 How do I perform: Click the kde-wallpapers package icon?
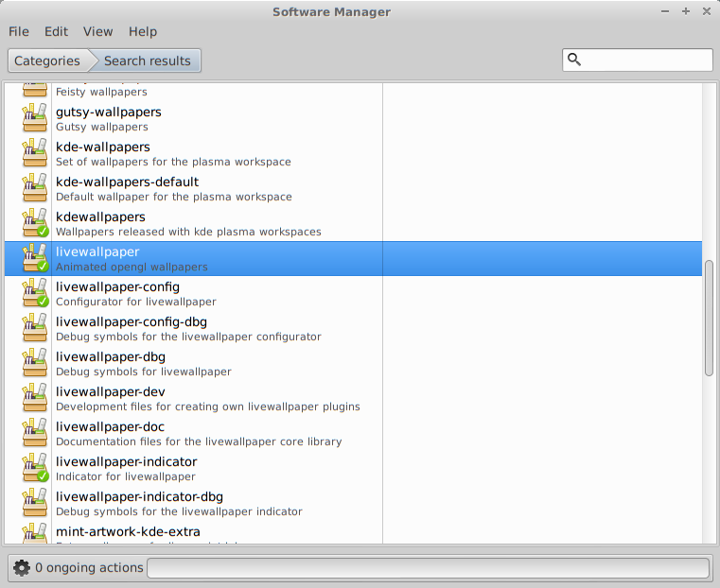pos(34,153)
